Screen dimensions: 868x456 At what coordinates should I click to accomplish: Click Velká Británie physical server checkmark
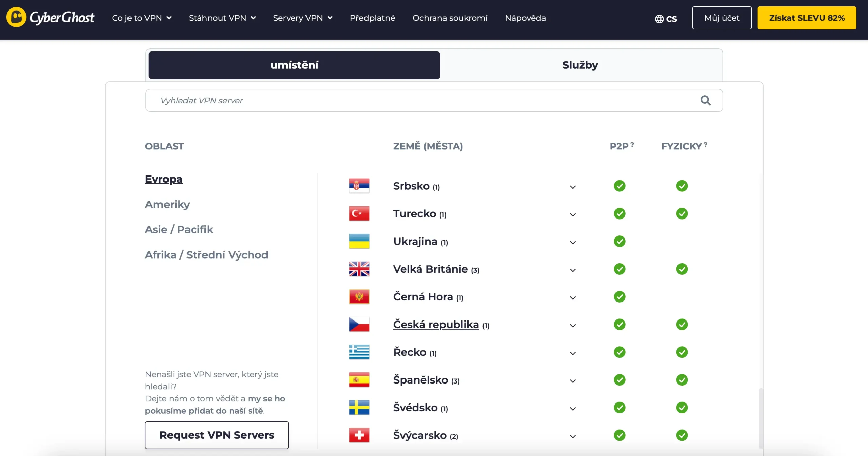(682, 269)
